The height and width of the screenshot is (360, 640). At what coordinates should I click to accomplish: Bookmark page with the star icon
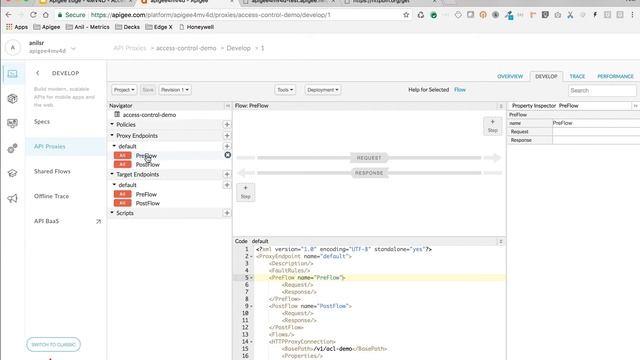pyautogui.click(x=406, y=15)
